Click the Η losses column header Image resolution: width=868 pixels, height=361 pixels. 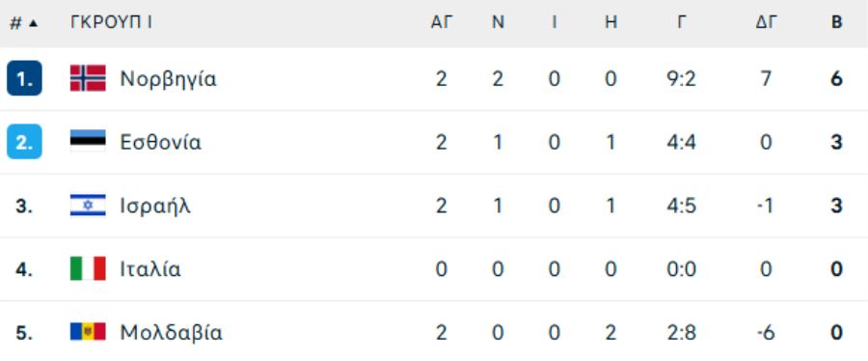click(610, 22)
